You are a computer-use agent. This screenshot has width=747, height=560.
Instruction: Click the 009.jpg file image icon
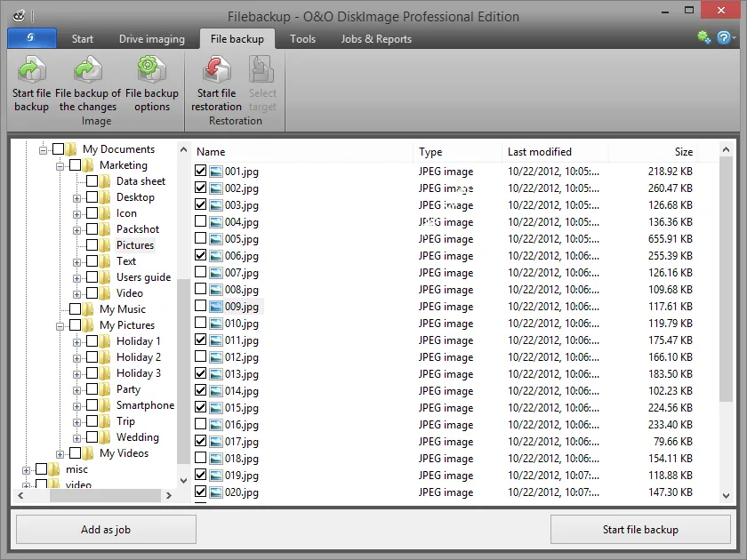click(216, 307)
